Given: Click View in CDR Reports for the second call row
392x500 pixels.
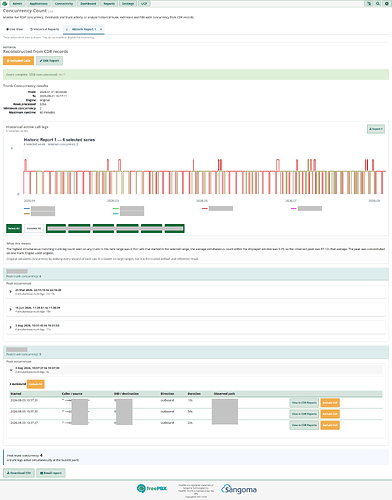Looking at the screenshot, I should pos(304,414).
